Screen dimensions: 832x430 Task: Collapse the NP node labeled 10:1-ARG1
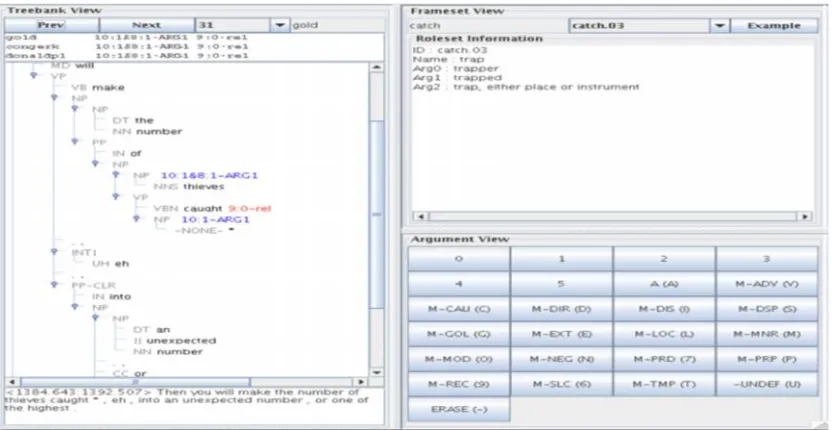point(136,219)
